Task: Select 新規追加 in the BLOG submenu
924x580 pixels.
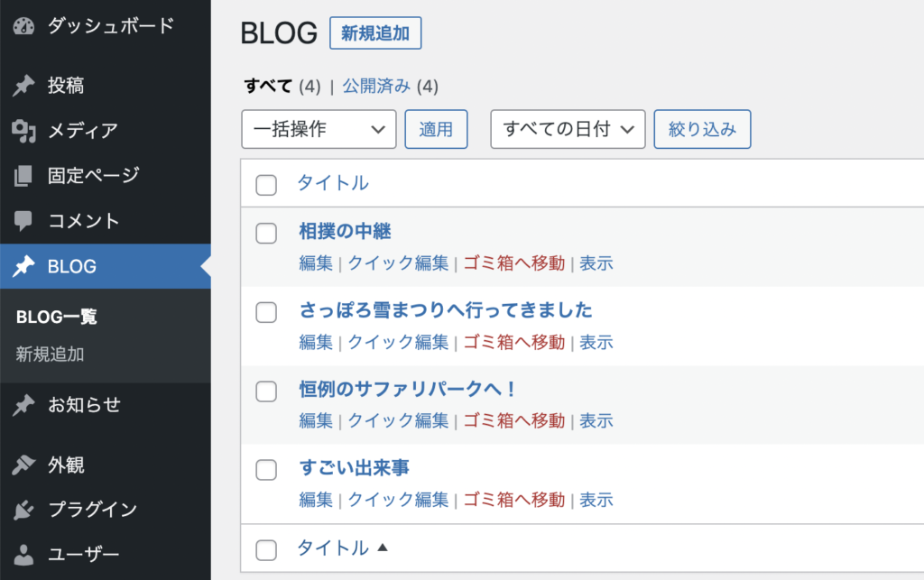Action: pos(50,354)
